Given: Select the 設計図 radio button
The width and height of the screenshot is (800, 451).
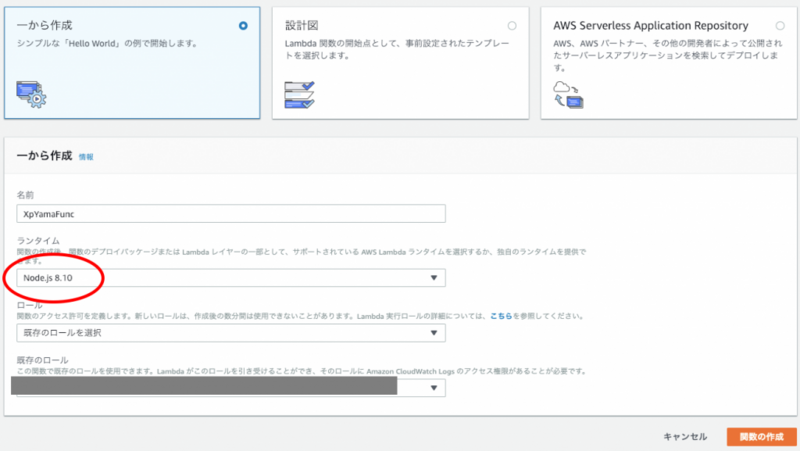Looking at the screenshot, I should [x=512, y=26].
